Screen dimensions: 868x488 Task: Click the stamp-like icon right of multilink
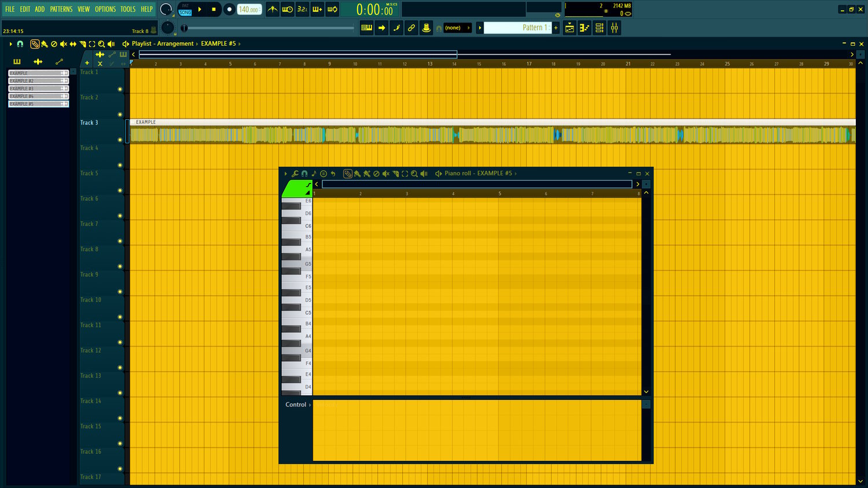coord(426,27)
